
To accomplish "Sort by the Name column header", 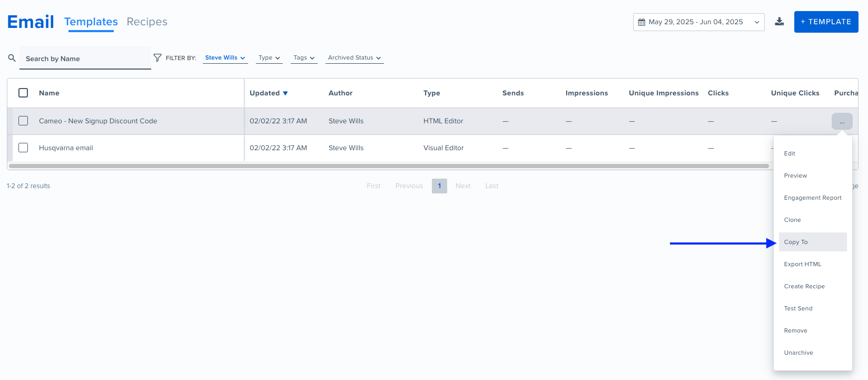I will (x=49, y=93).
